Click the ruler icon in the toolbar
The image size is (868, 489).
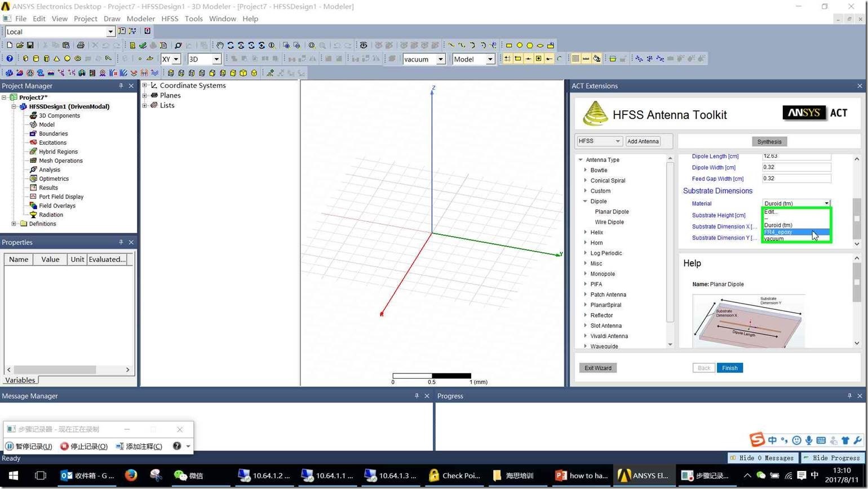[x=586, y=59]
